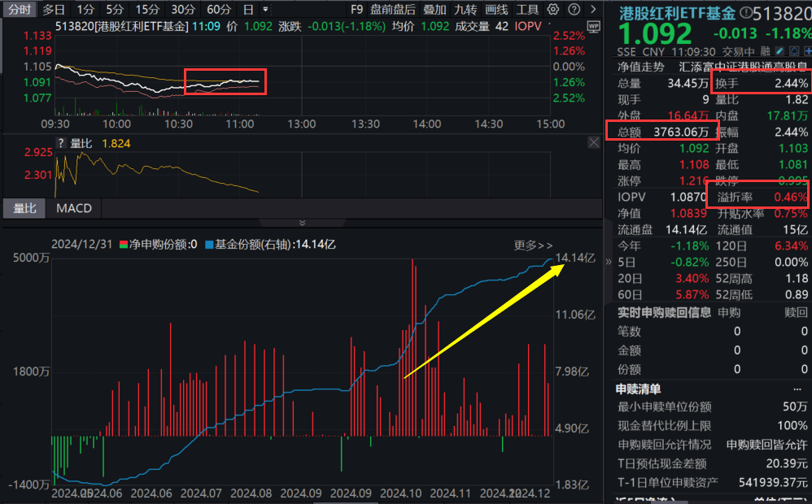
Task: Collapse the right quote panel with » arrow
Action: click(609, 262)
